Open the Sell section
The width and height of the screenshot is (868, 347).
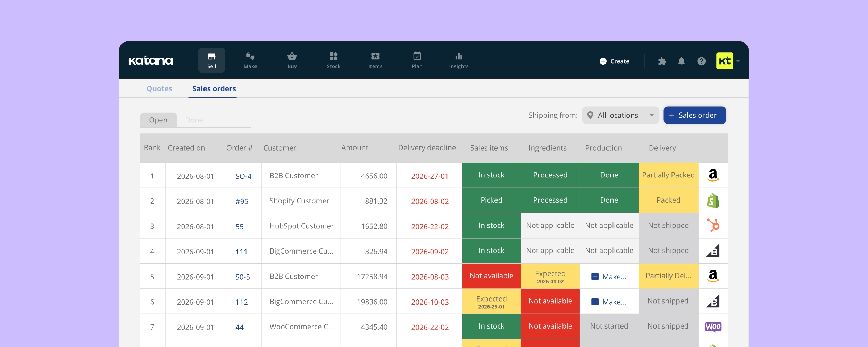[211, 60]
